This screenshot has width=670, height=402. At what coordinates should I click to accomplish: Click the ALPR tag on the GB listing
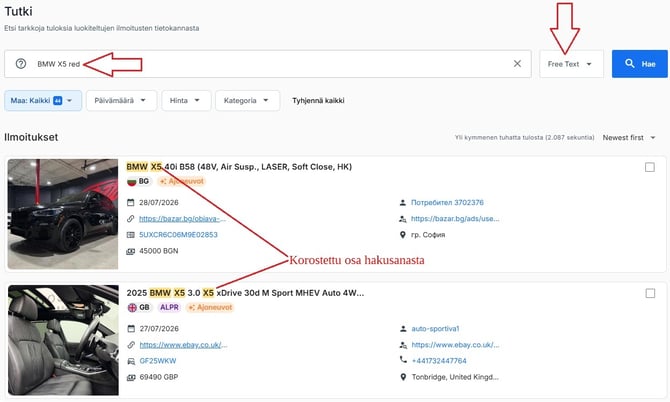coord(169,307)
